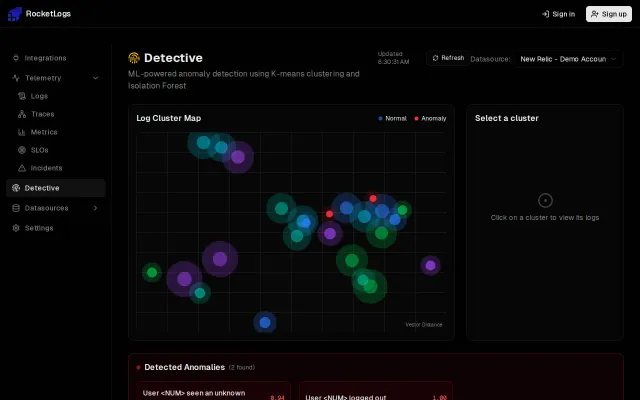Open Settings in the sidebar

point(56,228)
